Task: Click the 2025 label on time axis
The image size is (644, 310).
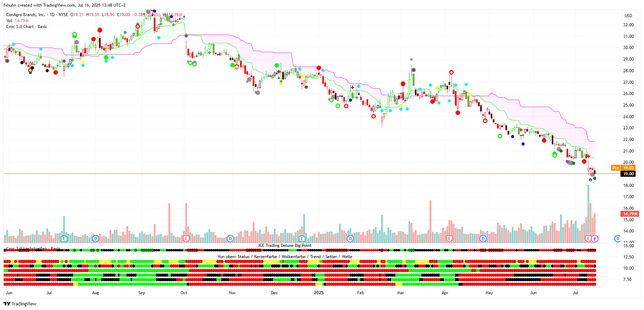Action: 319,293
